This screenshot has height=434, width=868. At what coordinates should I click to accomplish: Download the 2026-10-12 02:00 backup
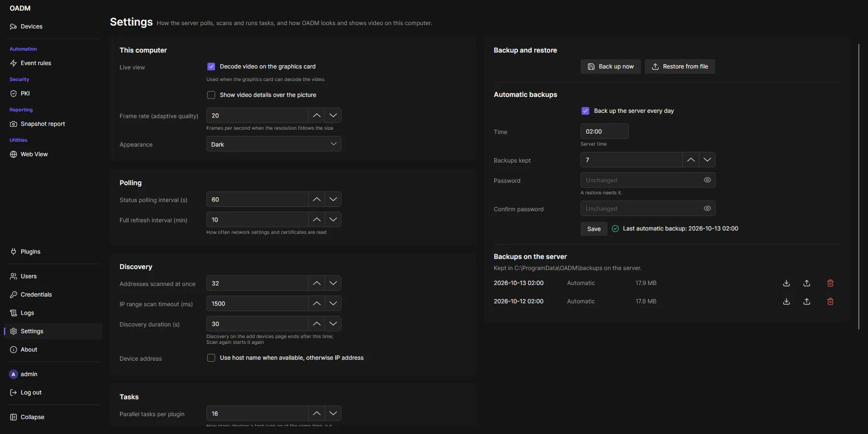787,301
